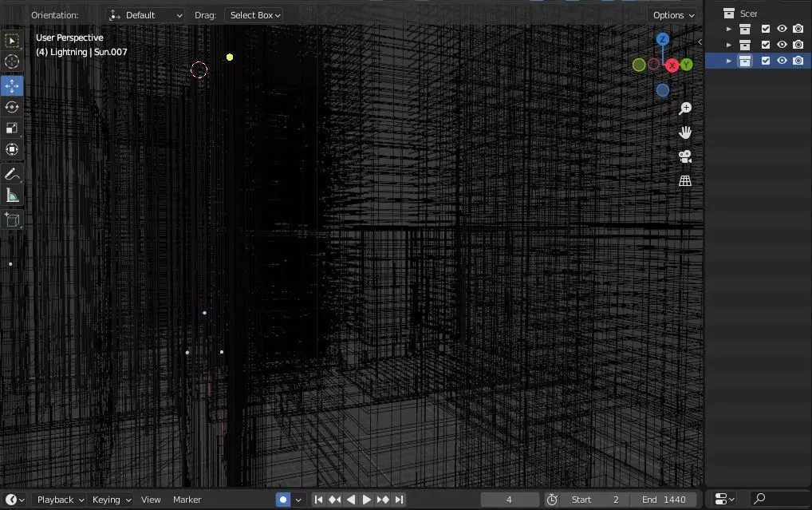Toggle exclude checkbox in first outliner row
The height and width of the screenshot is (510, 812).
[x=766, y=29]
